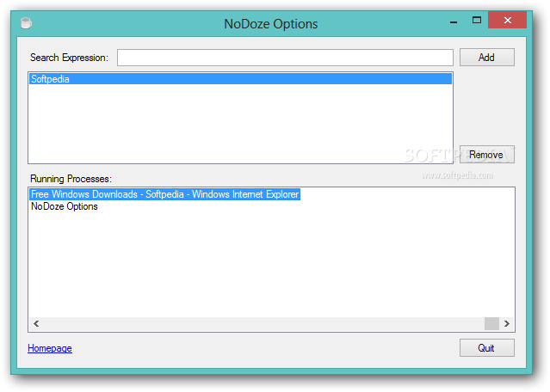Select the Free Windows Downloads process row

coord(165,194)
